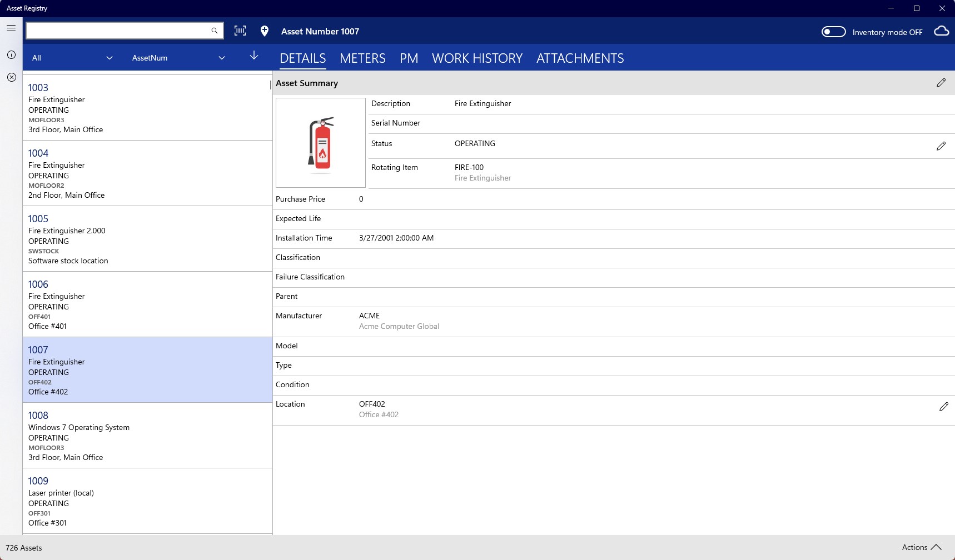955x560 pixels.
Task: Click the info circle sidebar icon
Action: point(11,54)
